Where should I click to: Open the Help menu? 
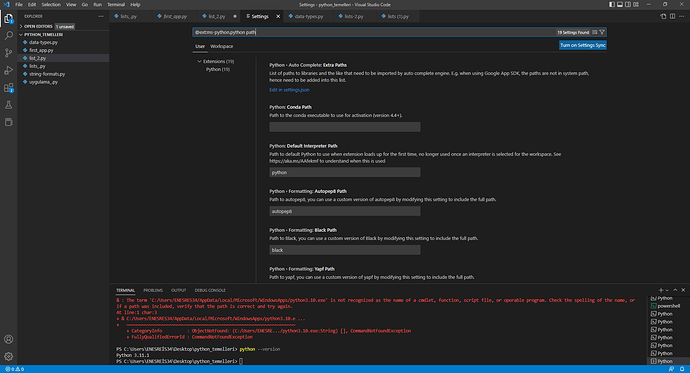[135, 4]
